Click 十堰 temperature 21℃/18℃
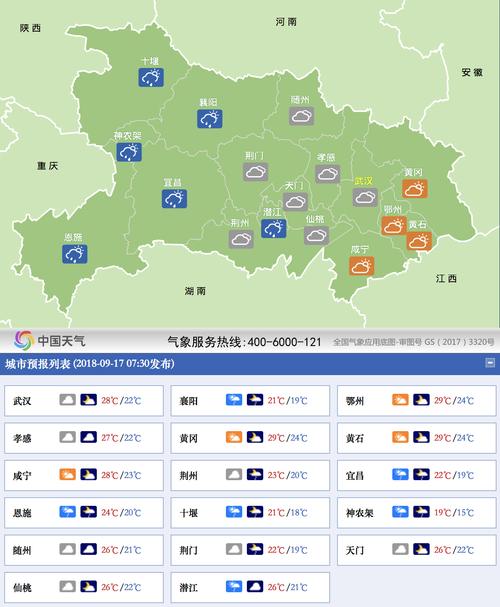The height and width of the screenshot is (607, 500). coord(288,513)
